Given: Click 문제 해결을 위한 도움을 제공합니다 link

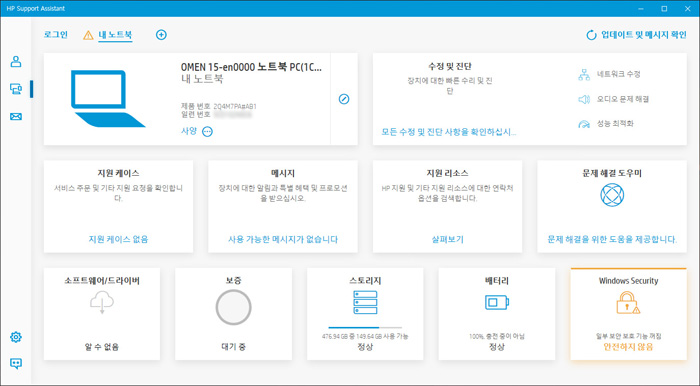Looking at the screenshot, I should [x=612, y=240].
